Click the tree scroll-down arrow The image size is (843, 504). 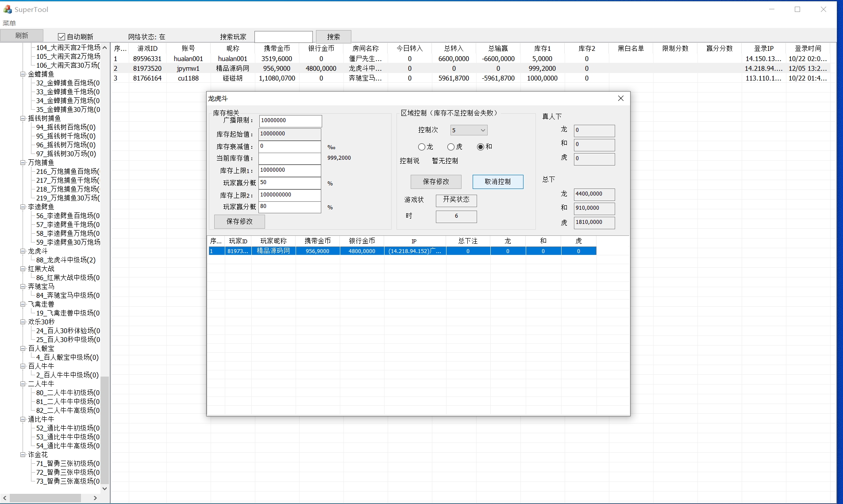pos(105,489)
